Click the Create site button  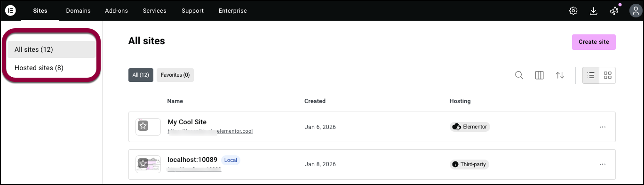[x=594, y=42]
